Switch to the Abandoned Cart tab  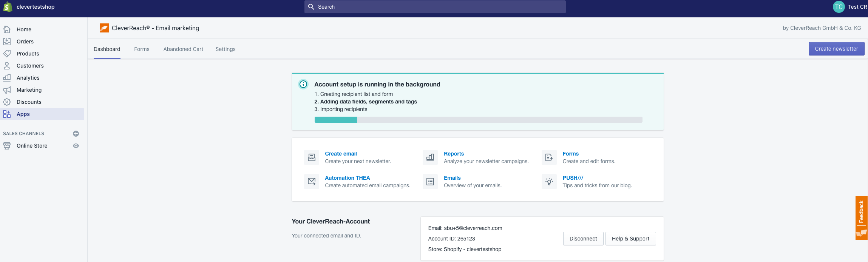tap(183, 49)
